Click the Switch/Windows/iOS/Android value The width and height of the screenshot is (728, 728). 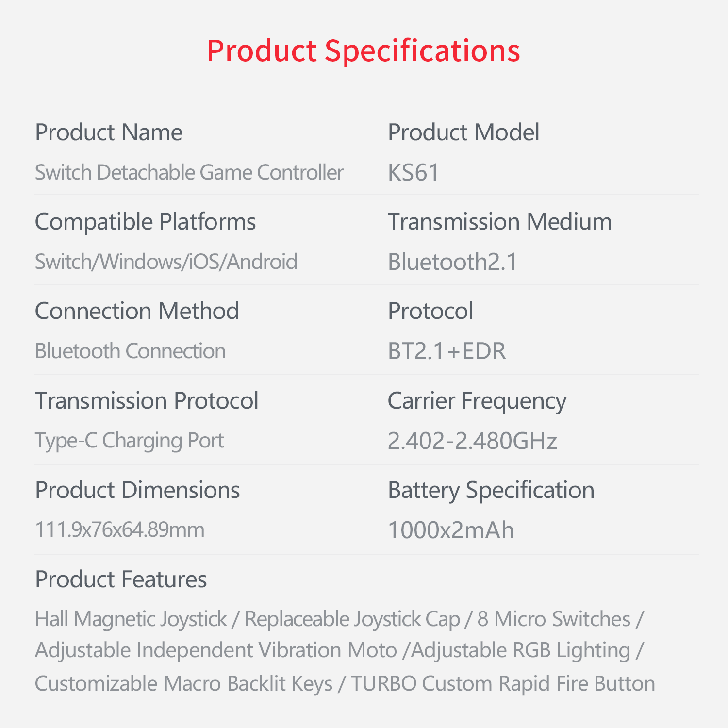click(166, 262)
